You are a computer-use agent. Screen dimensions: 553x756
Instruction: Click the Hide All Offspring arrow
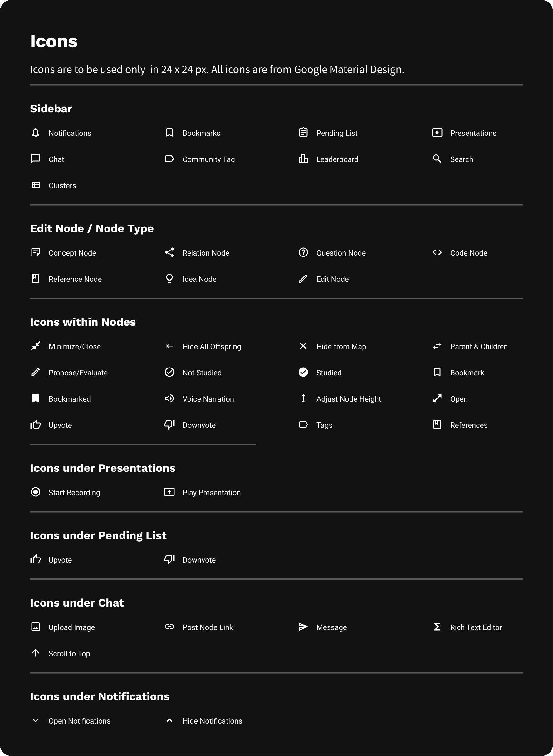pos(169,346)
